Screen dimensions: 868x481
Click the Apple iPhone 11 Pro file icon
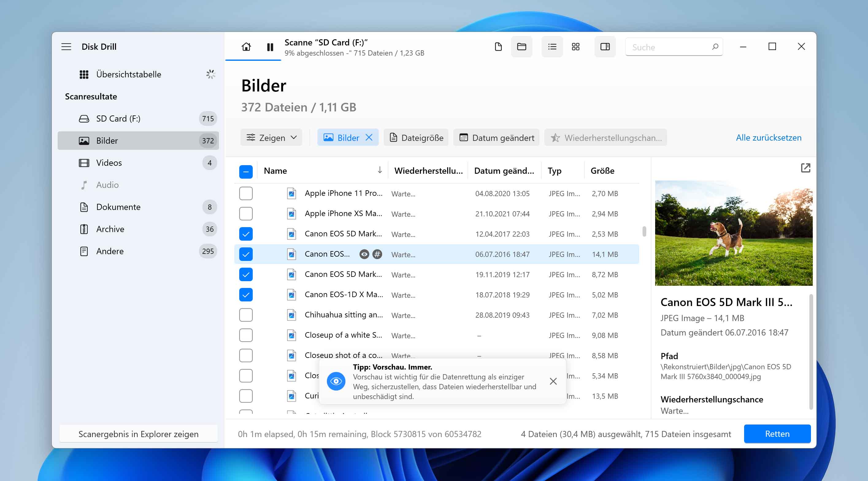pos(291,193)
